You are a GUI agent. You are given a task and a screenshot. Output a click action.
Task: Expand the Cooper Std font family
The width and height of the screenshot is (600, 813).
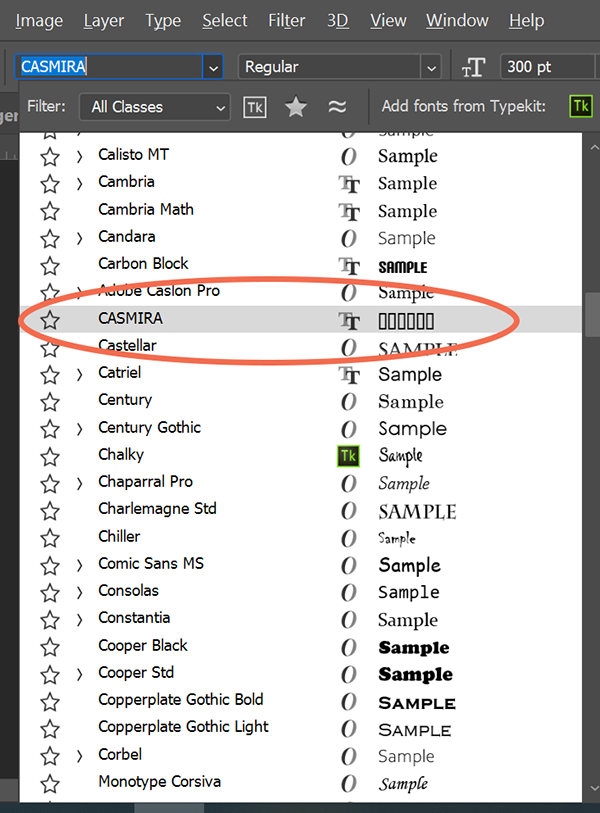coord(79,674)
